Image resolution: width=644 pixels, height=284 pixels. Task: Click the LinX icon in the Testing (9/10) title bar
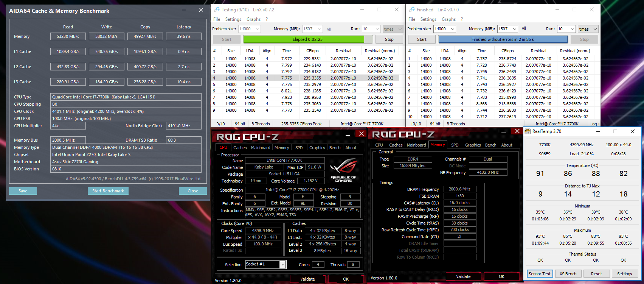(x=217, y=9)
